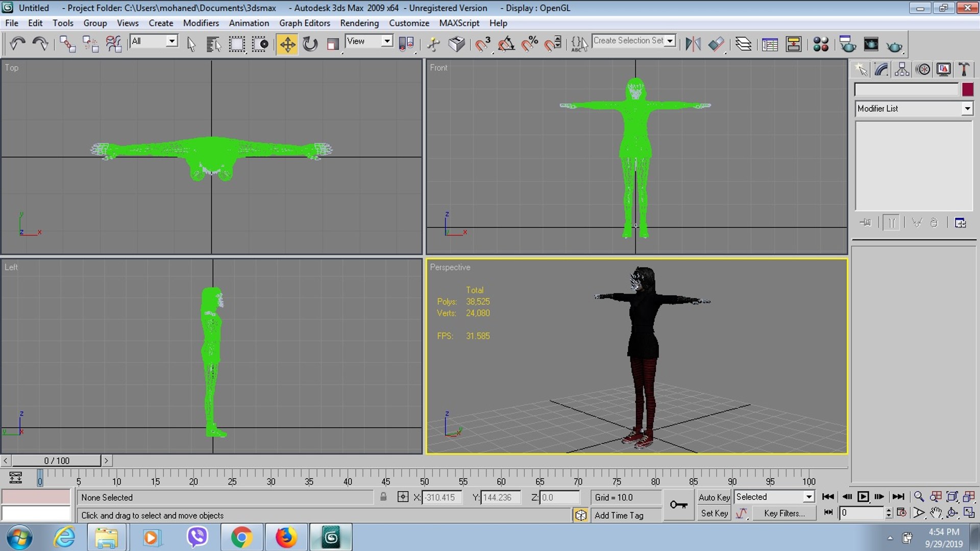Click the Undo arrow icon
Image resolution: width=980 pixels, height=551 pixels.
[18, 44]
